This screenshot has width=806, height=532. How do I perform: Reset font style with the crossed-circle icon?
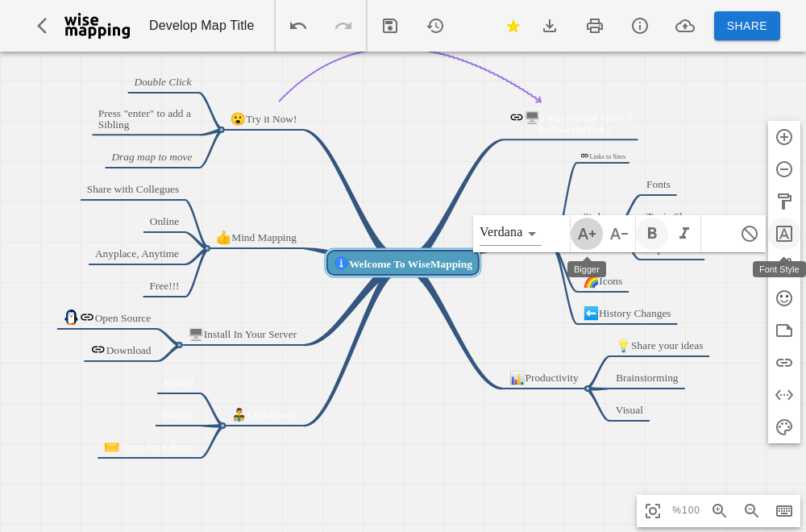click(x=750, y=234)
